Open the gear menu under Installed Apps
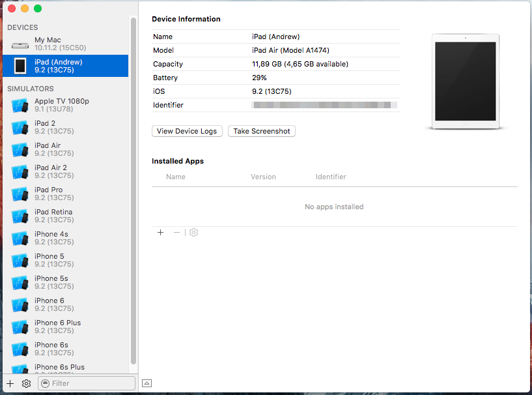This screenshot has height=395, width=532. (x=194, y=232)
